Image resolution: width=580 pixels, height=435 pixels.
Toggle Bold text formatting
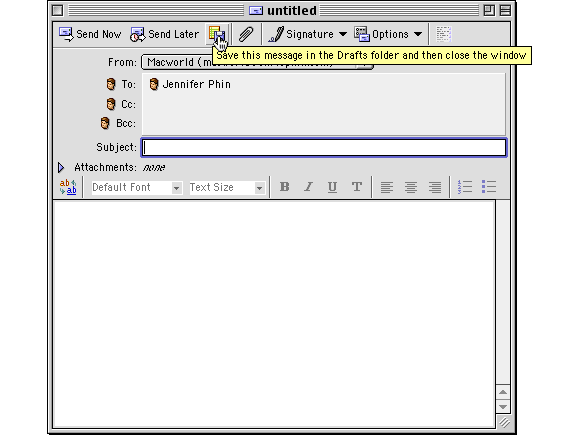pyautogui.click(x=284, y=187)
